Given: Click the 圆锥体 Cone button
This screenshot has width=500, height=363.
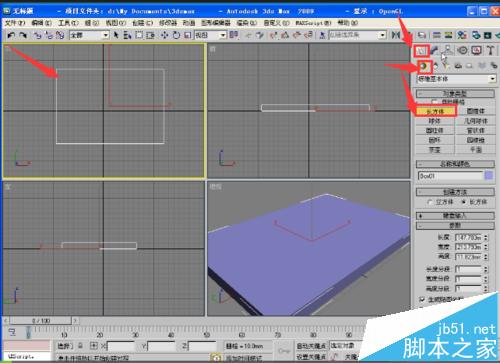Looking at the screenshot, I should pyautogui.click(x=475, y=111).
